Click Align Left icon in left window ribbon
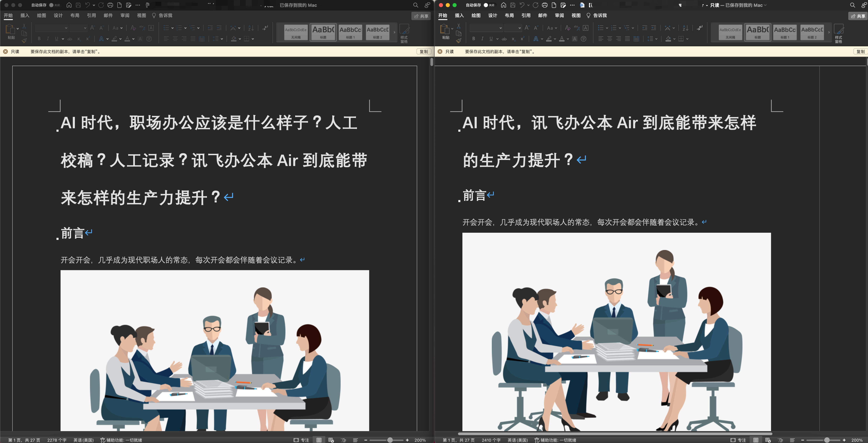 click(166, 39)
